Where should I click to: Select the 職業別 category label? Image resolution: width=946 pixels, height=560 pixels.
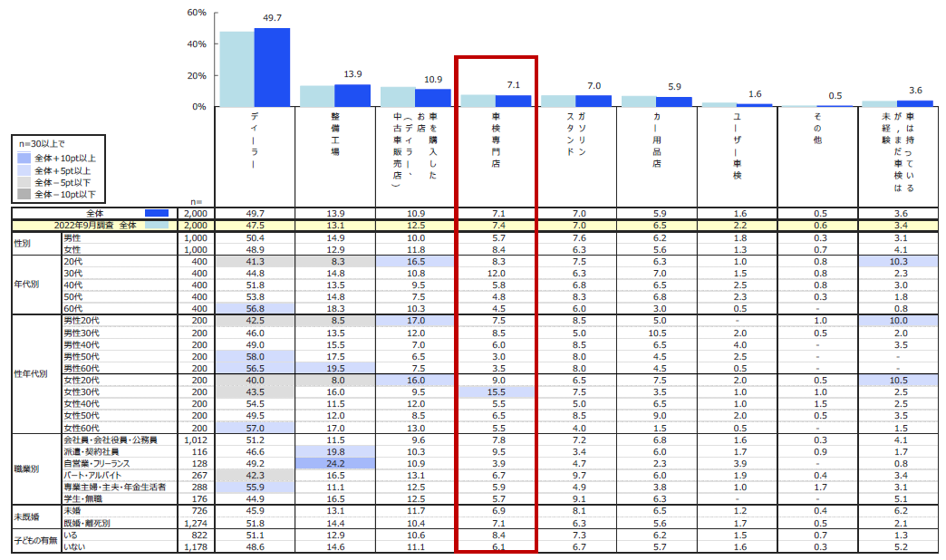(x=27, y=468)
